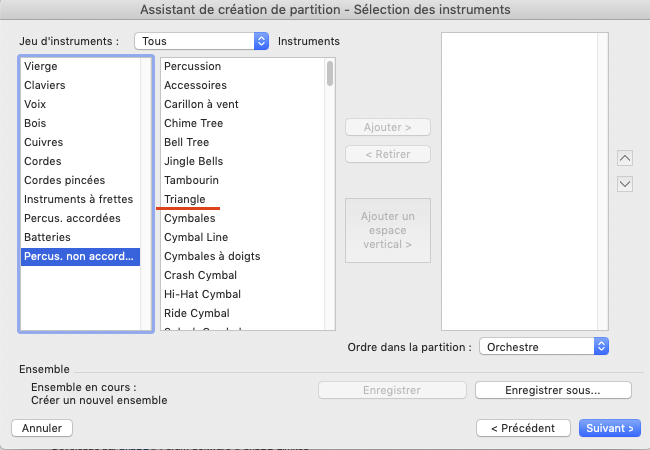Click Enregistrer sous... button

553,390
